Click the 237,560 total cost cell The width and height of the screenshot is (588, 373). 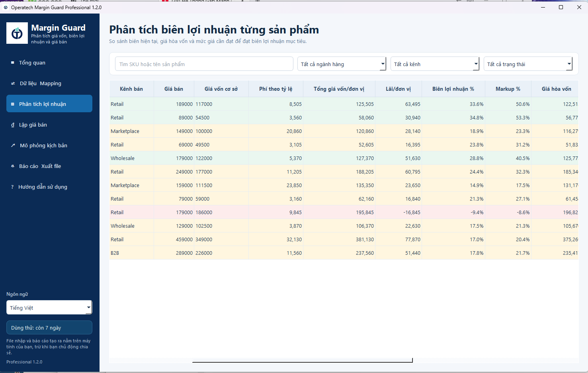pyautogui.click(x=339, y=253)
